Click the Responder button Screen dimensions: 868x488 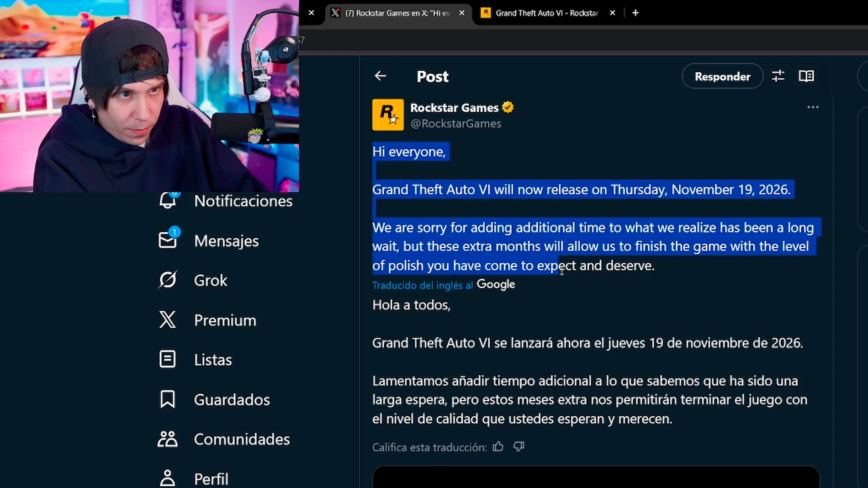[x=722, y=76]
